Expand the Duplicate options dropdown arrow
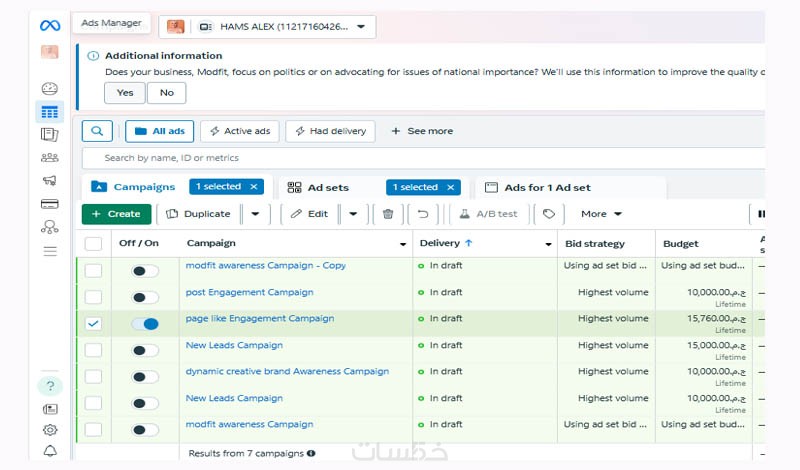Image resolution: width=800 pixels, height=470 pixels. 255,214
